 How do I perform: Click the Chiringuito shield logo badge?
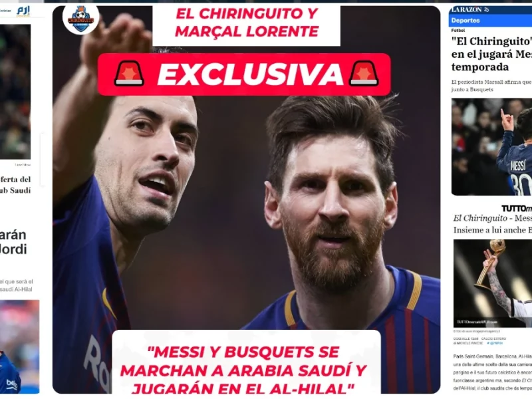[80, 20]
